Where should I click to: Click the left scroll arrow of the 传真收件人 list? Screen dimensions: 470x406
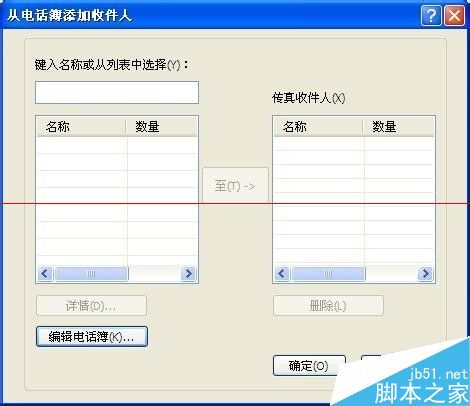282,274
